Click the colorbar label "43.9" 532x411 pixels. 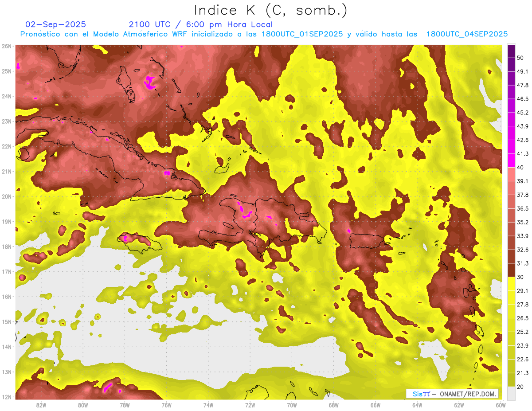point(523,126)
